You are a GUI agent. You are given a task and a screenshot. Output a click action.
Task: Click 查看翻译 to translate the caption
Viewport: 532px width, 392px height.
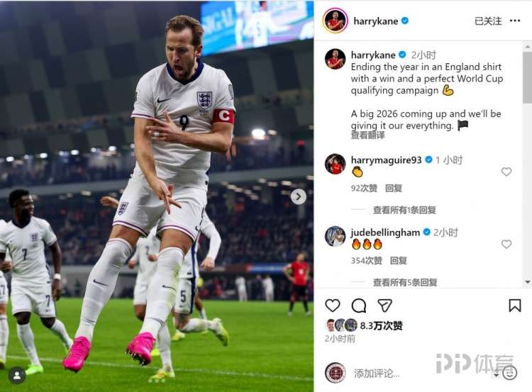tap(367, 135)
